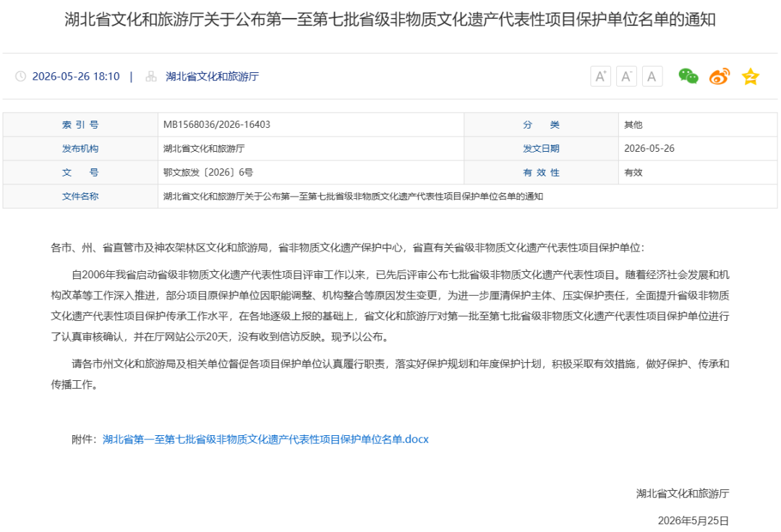781x532 pixels.
Task: Click source name 湖北省文化和旅游厅 in header
Action: tap(212, 76)
